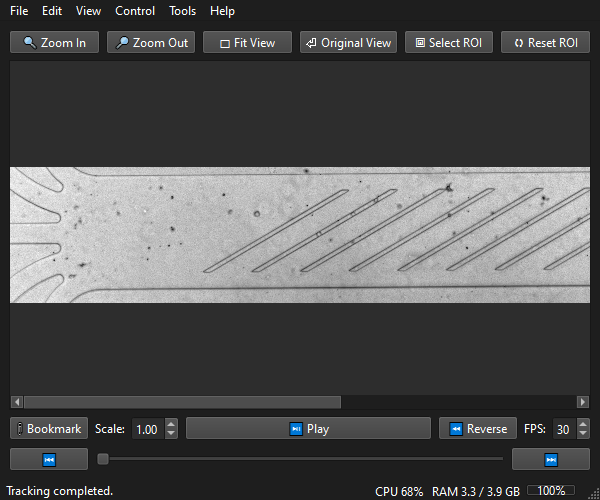The image size is (600, 500).
Task: Click Reset ROI button
Action: [x=545, y=42]
